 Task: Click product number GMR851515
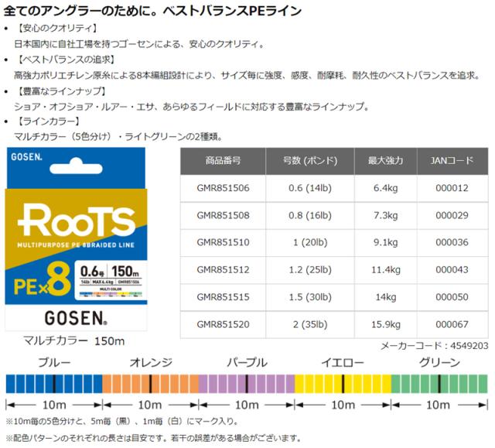click(223, 297)
